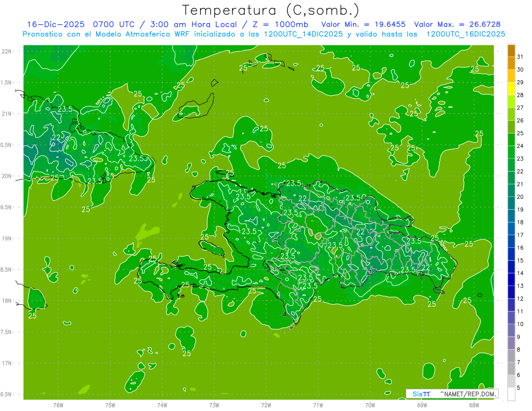
Task: Click the "3:00 am Hora Local" text
Action: 193,24
